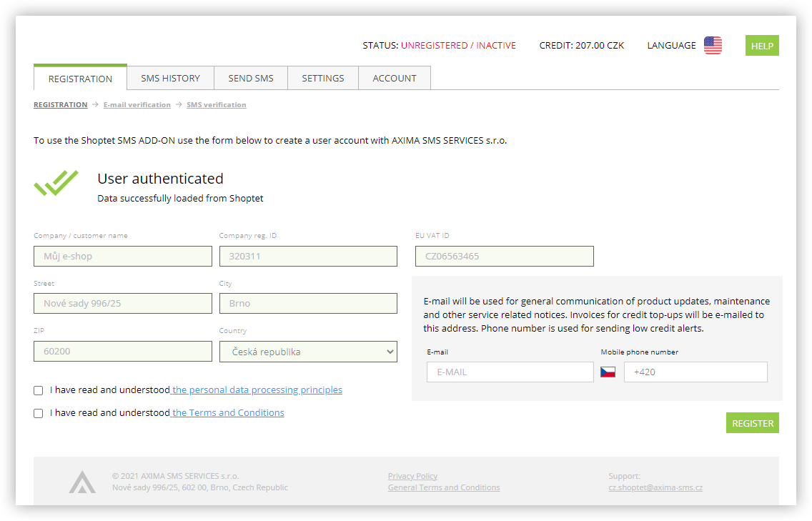
Task: Go to the Settings tab
Action: [322, 78]
